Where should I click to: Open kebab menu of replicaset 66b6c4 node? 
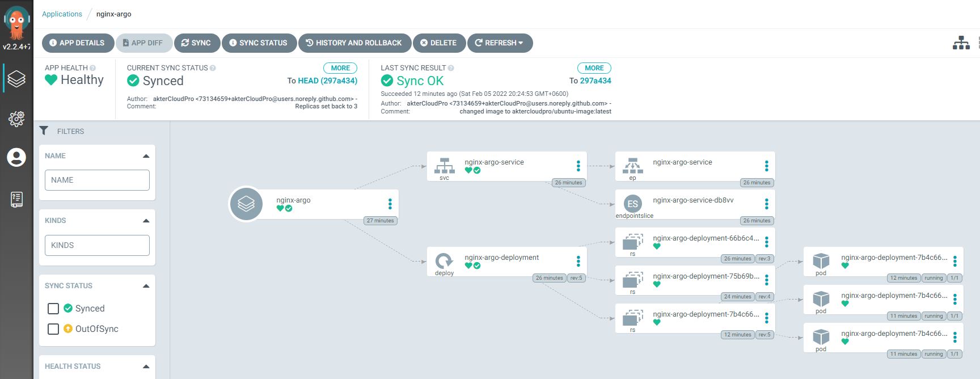tap(766, 242)
